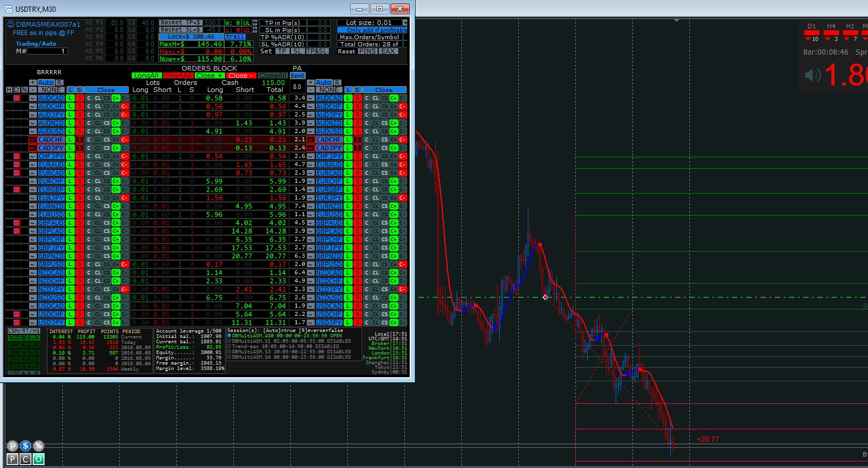Click red C- for GBPUSD in left list
The height and width of the screenshot is (468, 868).
(x=125, y=264)
